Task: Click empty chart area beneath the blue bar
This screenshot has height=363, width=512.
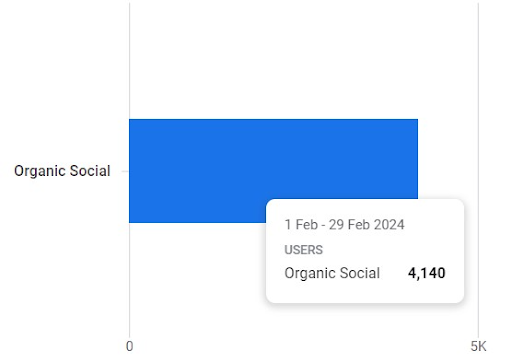Action: pyautogui.click(x=197, y=280)
